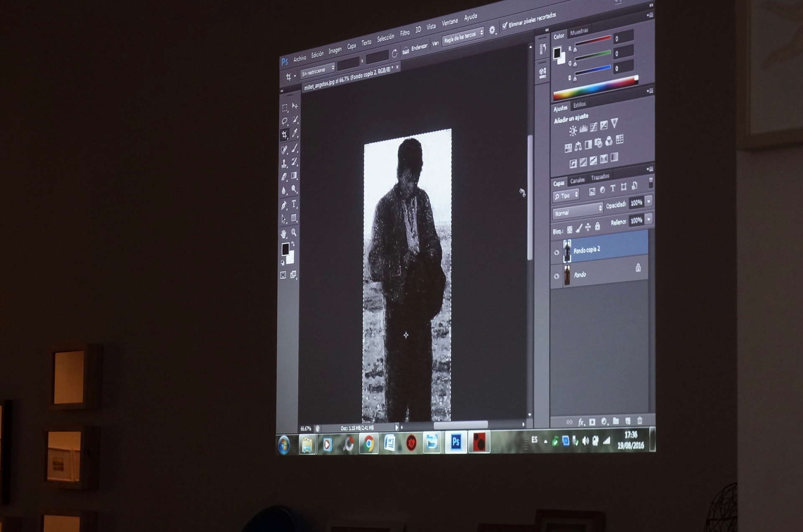Switch to the Canales tab
Screen dimensions: 803x532
click(577, 181)
